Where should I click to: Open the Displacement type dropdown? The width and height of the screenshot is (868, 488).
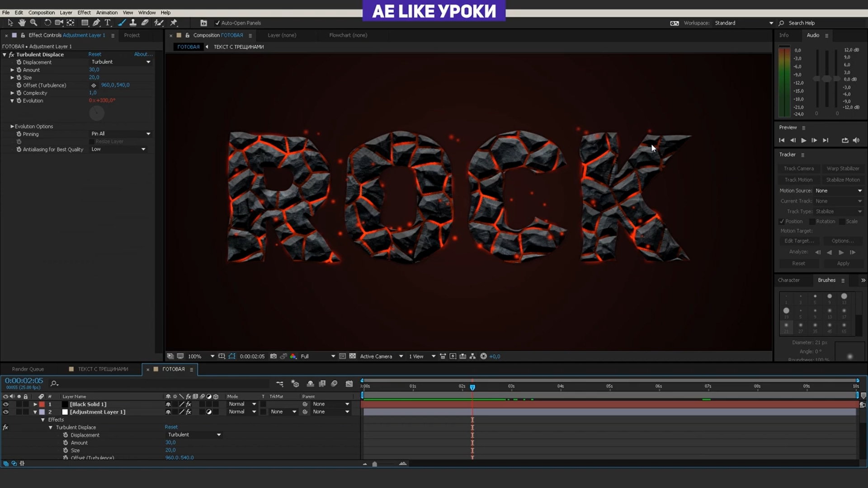pos(121,62)
